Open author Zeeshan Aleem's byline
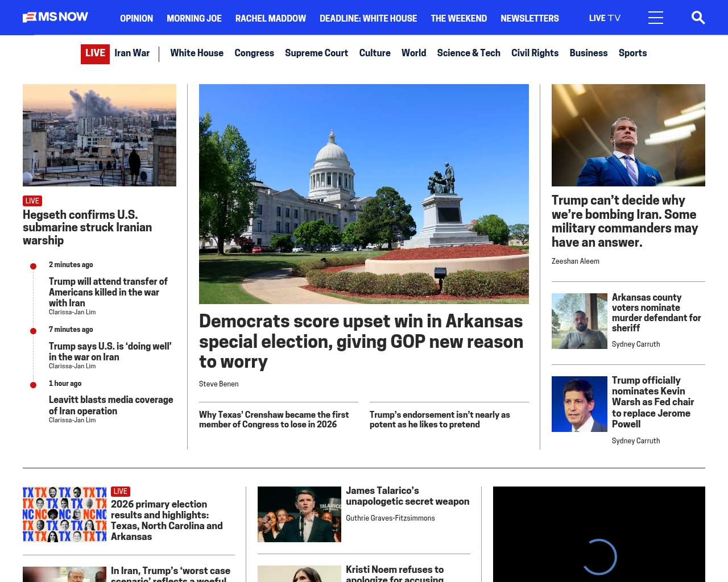Screen dimensions: 728x582 click(x=575, y=261)
